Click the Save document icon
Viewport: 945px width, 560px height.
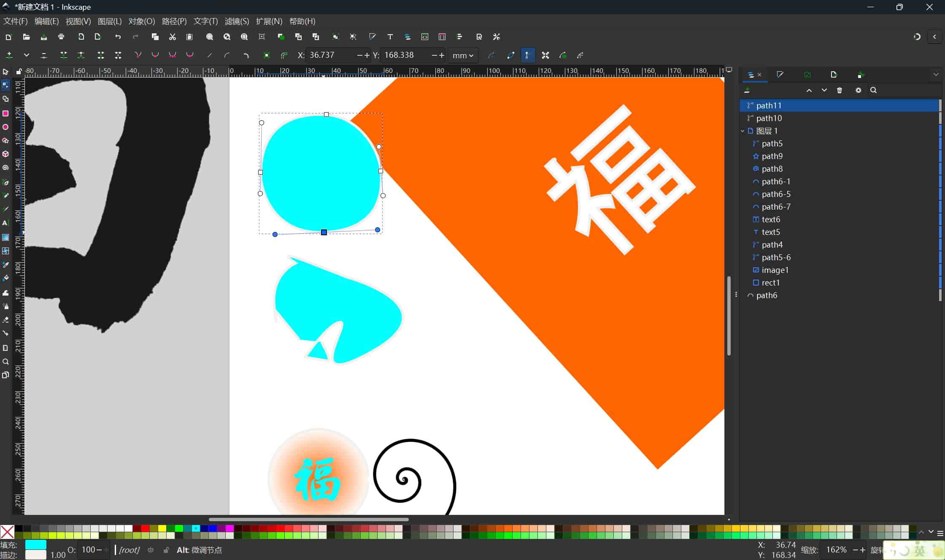tap(43, 37)
